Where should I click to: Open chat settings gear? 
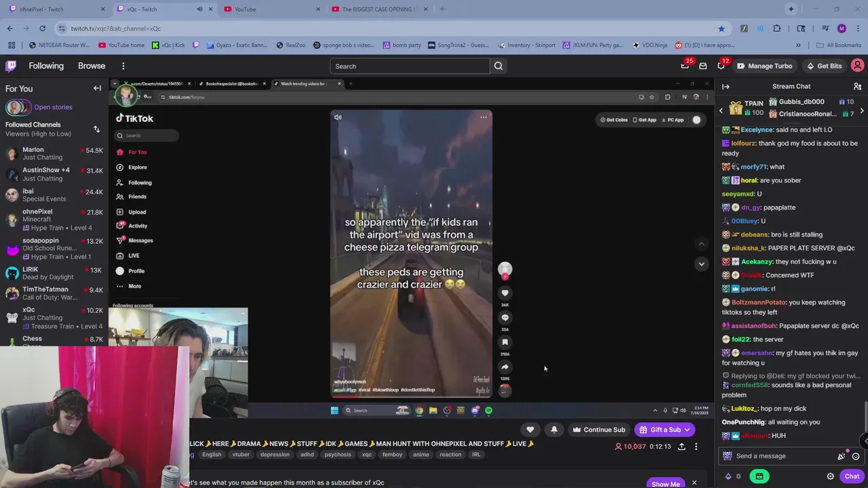[x=830, y=476]
